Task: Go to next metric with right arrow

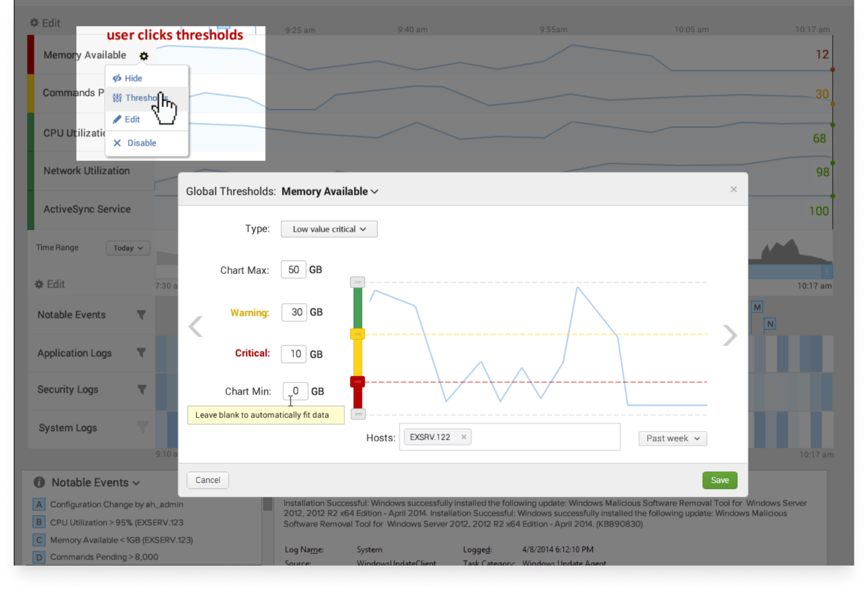Action: (729, 335)
